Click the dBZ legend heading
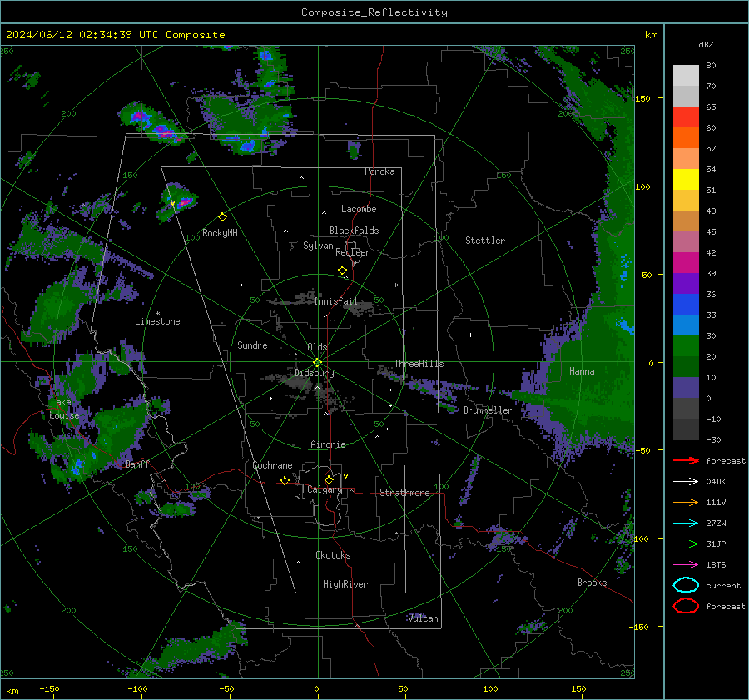This screenshot has width=749, height=700. [706, 44]
